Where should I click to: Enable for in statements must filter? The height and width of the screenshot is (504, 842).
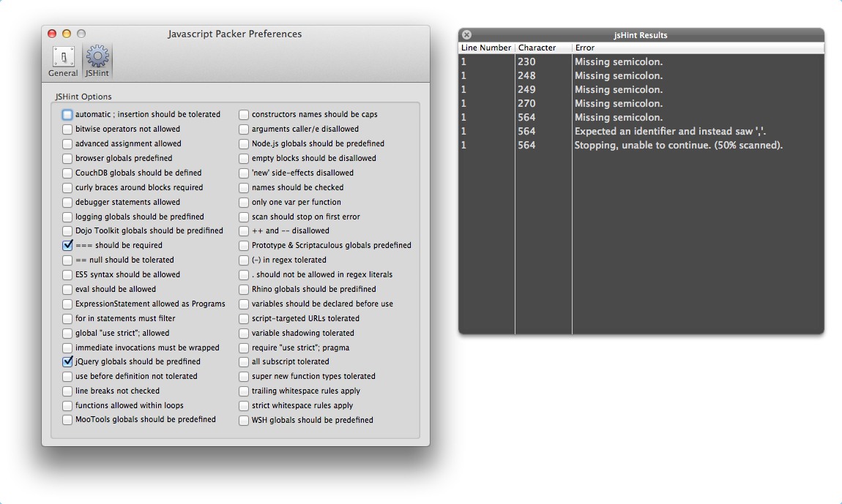(x=67, y=318)
